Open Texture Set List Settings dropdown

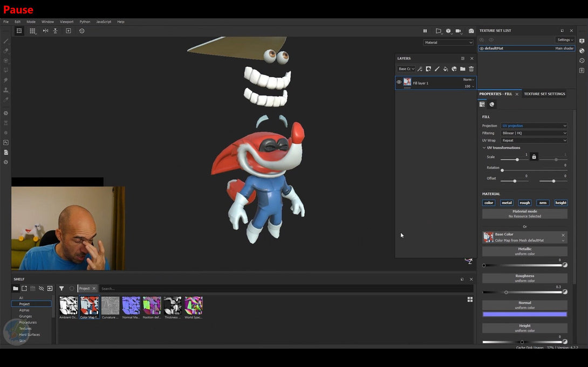(x=565, y=40)
